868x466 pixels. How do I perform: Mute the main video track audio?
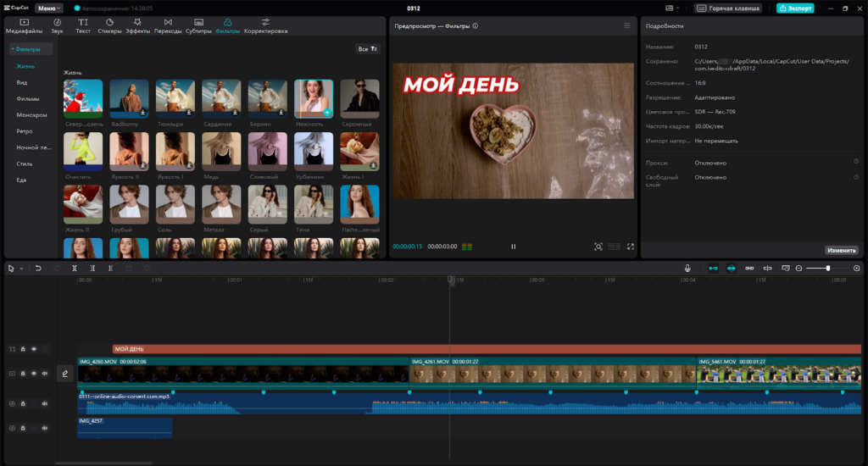pyautogui.click(x=44, y=373)
